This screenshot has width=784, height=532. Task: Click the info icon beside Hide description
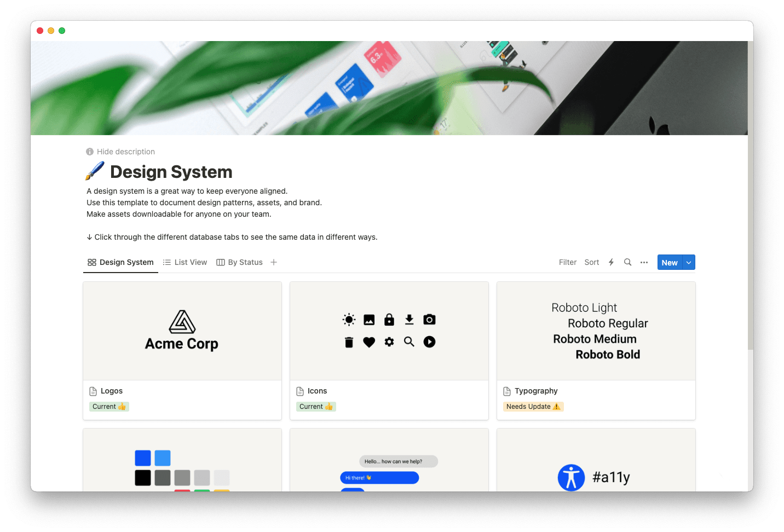tap(89, 152)
